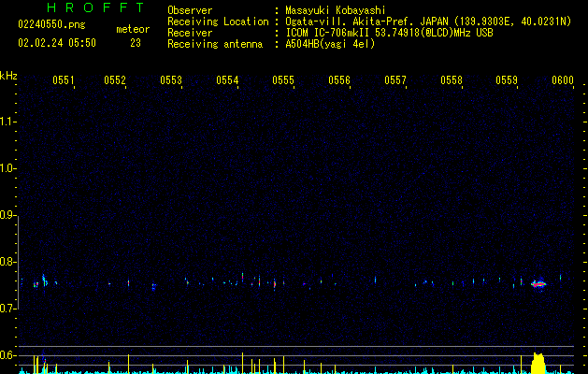Click the 0555 time marker
The width and height of the screenshot is (588, 374).
click(283, 80)
